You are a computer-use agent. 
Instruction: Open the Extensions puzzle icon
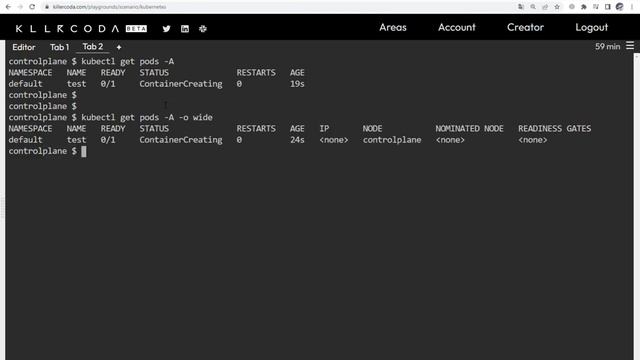pos(584,7)
